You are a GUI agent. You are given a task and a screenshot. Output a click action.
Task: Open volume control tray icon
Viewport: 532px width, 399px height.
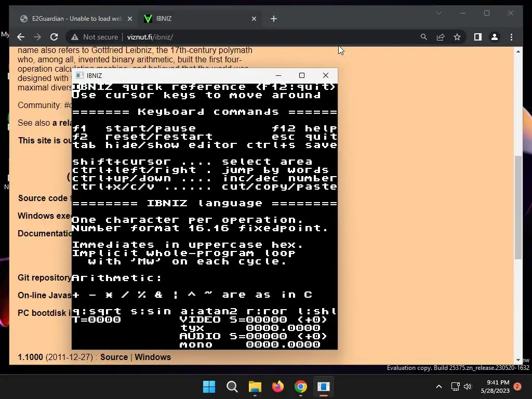[x=468, y=387]
